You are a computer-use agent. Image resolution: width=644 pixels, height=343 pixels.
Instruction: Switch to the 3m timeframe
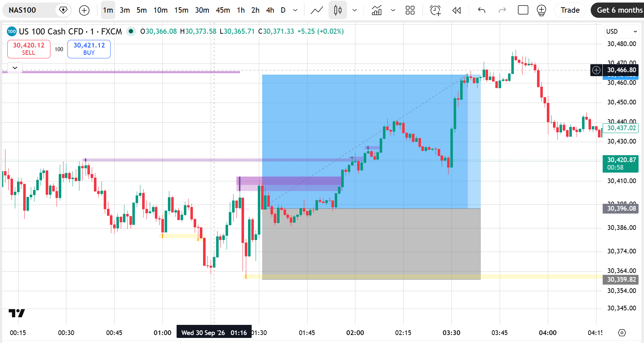125,10
